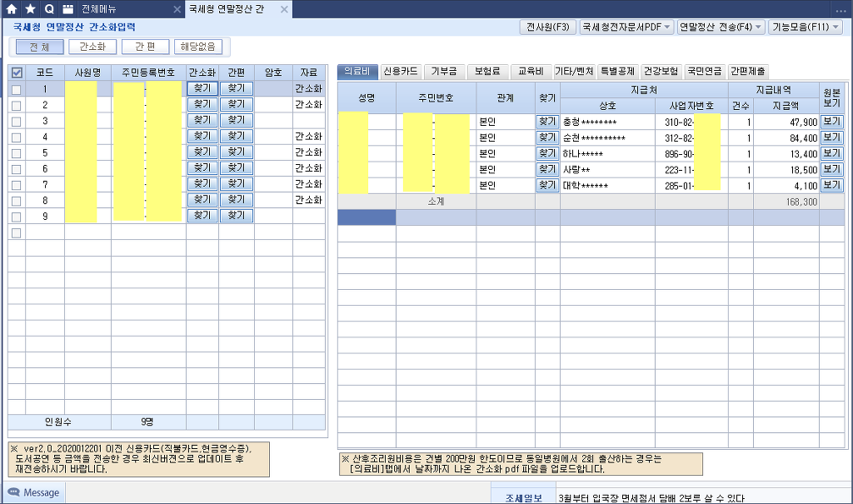853x504 pixels.
Task: Switch to the 건강보험 tab
Action: (x=661, y=72)
